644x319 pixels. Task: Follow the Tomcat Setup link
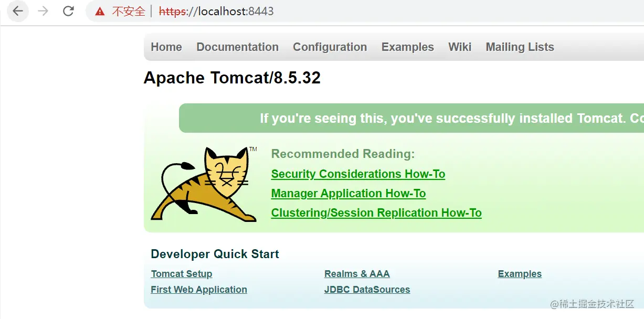182,274
